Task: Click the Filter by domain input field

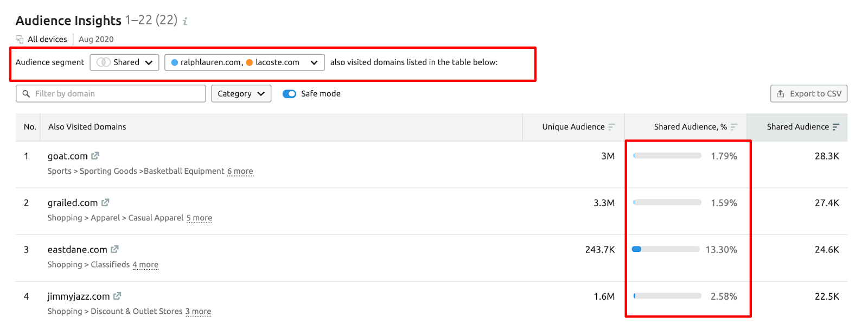Action: point(111,93)
